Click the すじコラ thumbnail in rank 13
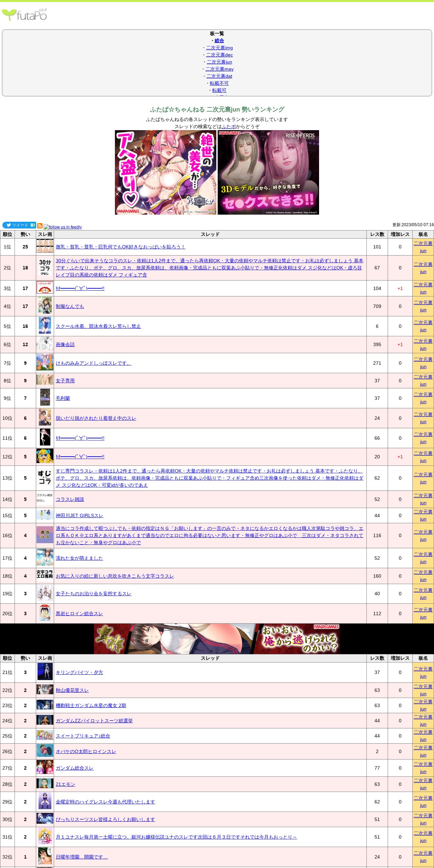This screenshot has height=868, width=434. [x=45, y=478]
